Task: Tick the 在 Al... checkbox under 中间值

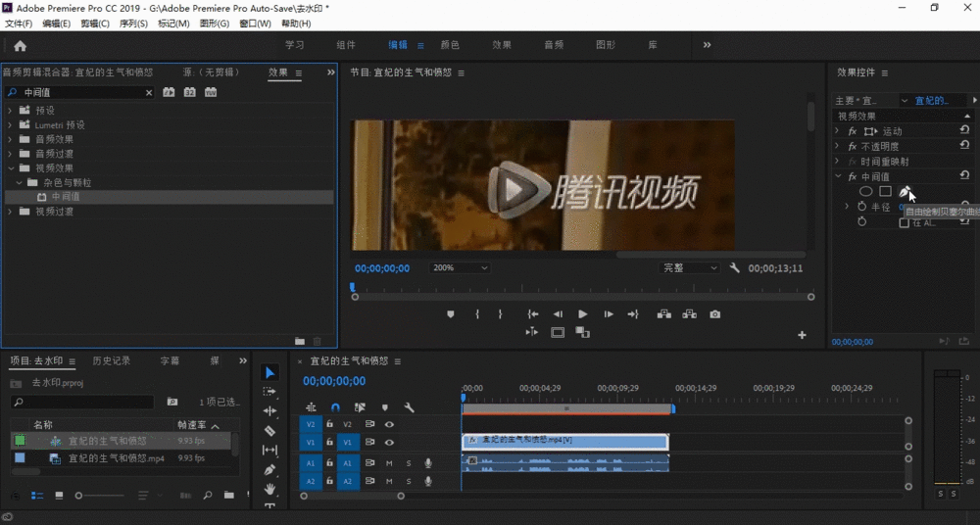Action: click(904, 223)
